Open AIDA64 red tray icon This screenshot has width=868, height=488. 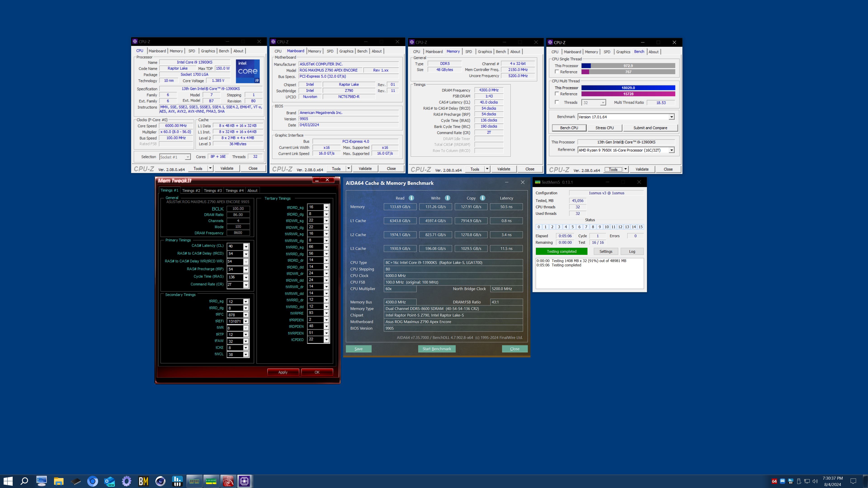pyautogui.click(x=774, y=481)
